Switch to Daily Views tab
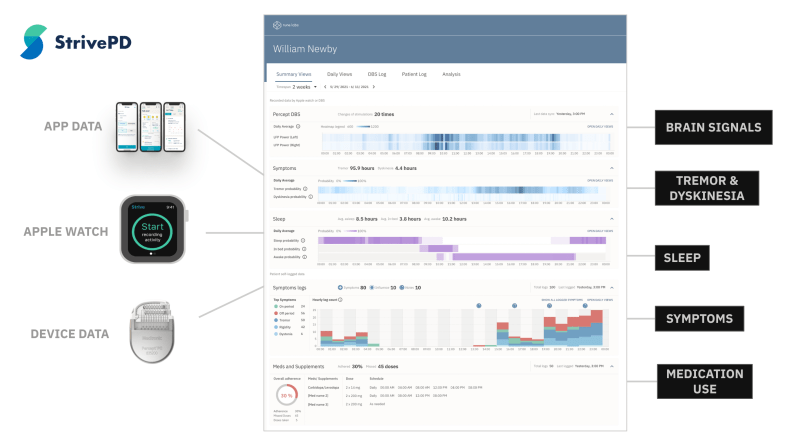This screenshot has width=800, height=448. pyautogui.click(x=339, y=74)
